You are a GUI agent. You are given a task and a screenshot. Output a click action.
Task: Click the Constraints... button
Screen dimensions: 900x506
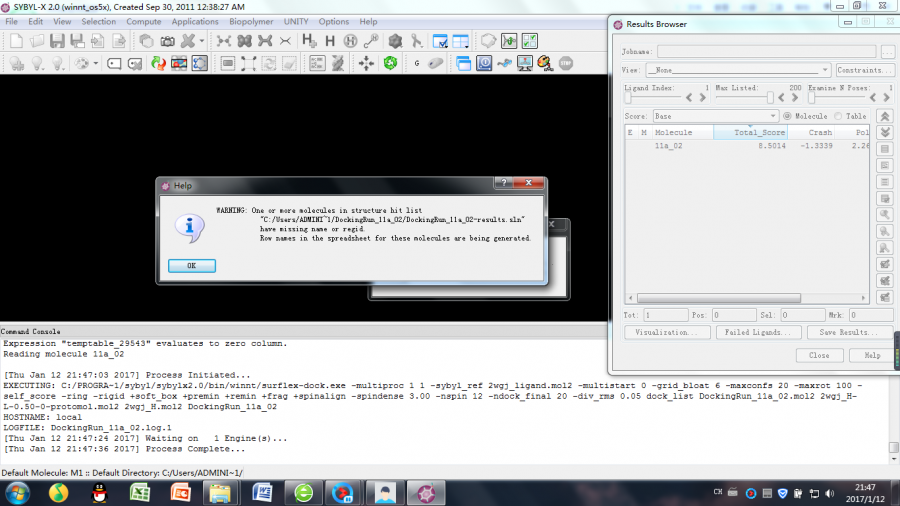(864, 70)
